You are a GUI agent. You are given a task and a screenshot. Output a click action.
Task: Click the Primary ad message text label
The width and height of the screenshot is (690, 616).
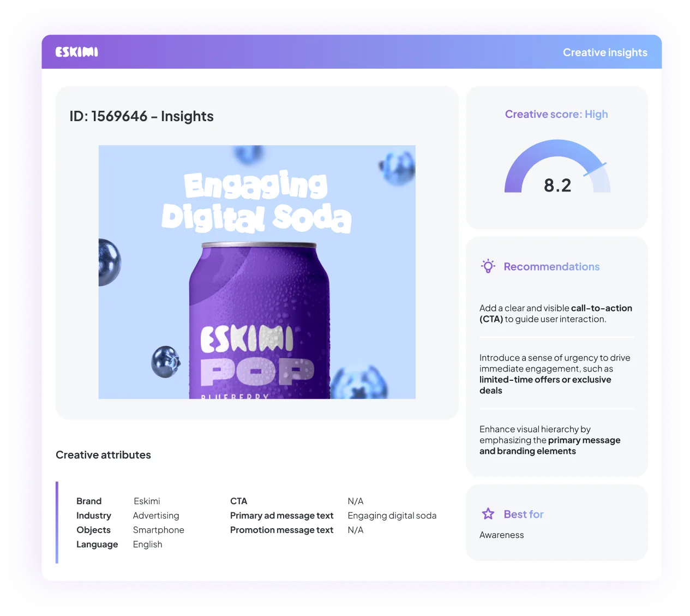(281, 516)
